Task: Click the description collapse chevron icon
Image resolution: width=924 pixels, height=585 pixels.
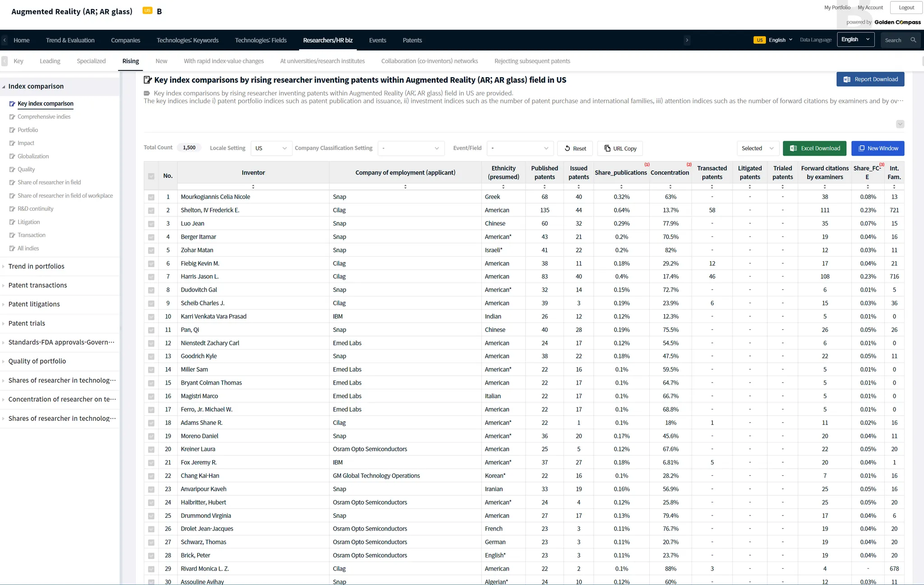Action: point(900,124)
